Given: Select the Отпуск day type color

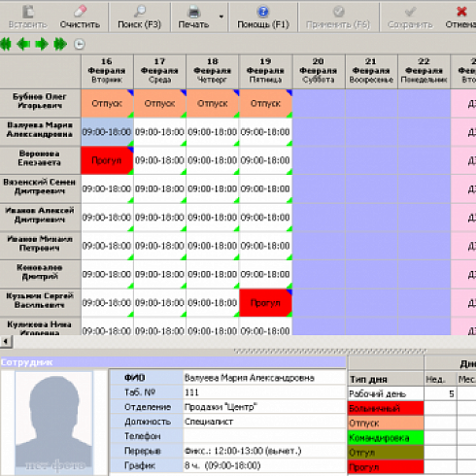Looking at the screenshot, I should pyautogui.click(x=386, y=424).
